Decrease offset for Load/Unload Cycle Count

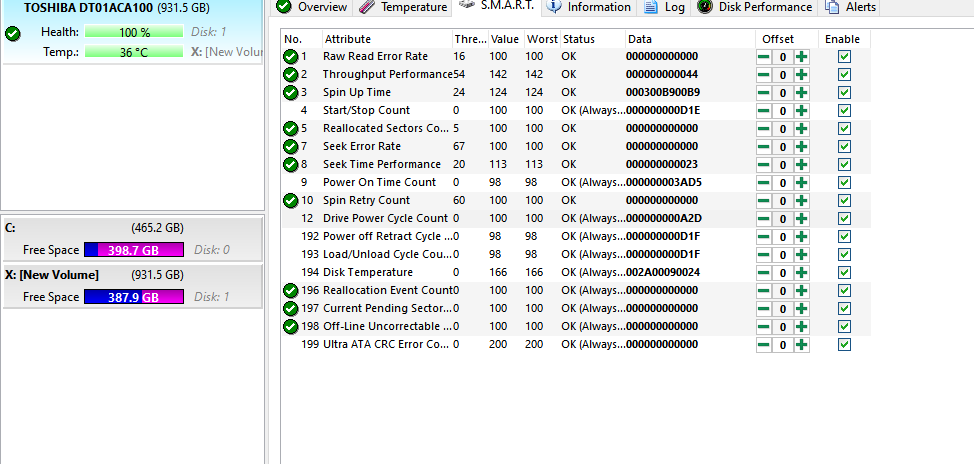[x=763, y=255]
